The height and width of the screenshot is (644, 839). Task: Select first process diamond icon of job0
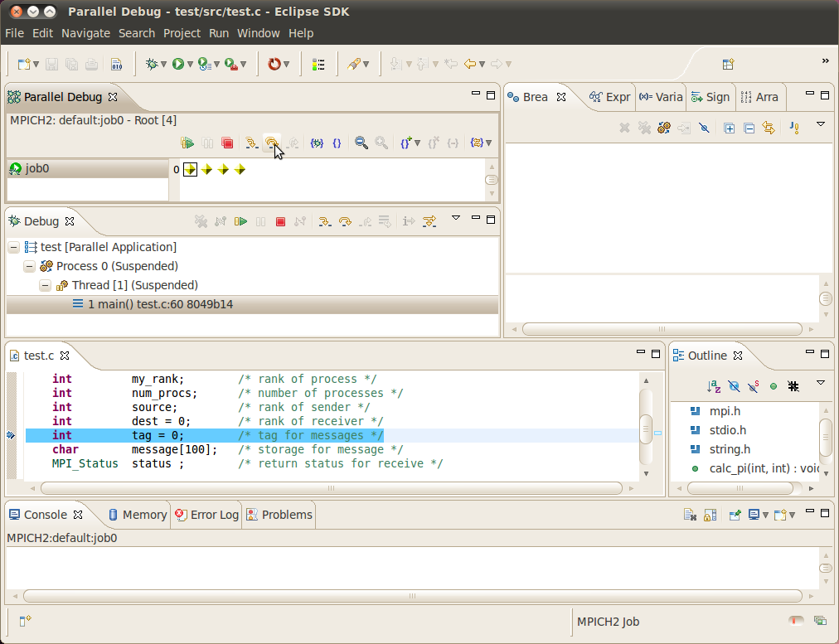point(190,170)
